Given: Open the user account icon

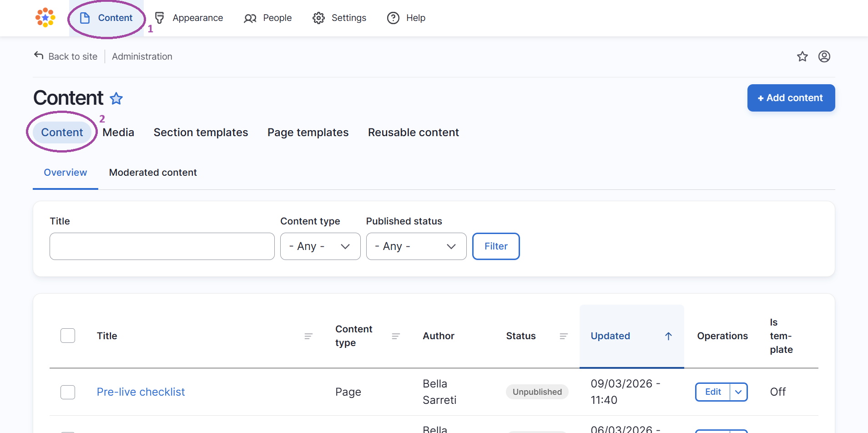Looking at the screenshot, I should click(x=824, y=56).
